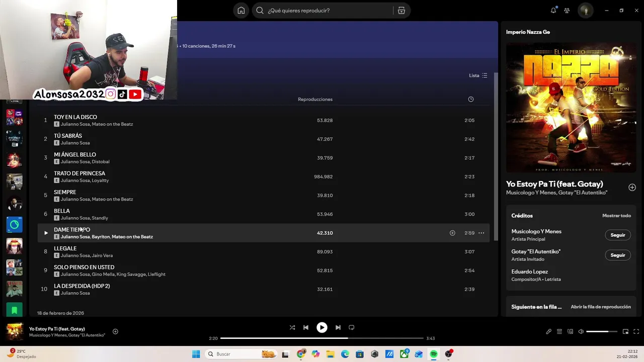Viewport: 644px width, 362px height.
Task: Change the view with the Lista dropdown
Action: [x=478, y=75]
